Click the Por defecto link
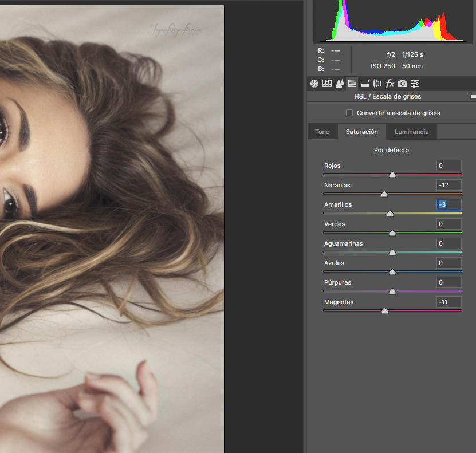 pyautogui.click(x=391, y=150)
